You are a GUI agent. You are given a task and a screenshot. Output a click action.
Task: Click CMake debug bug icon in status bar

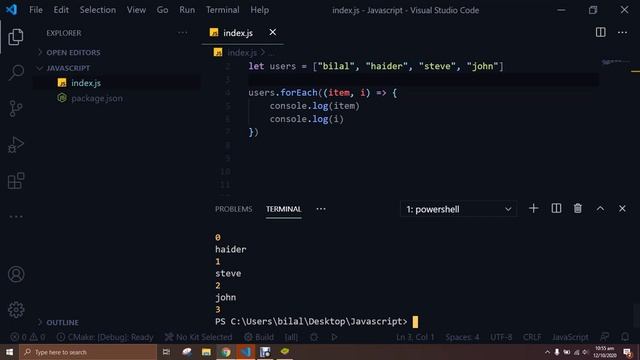(314, 337)
